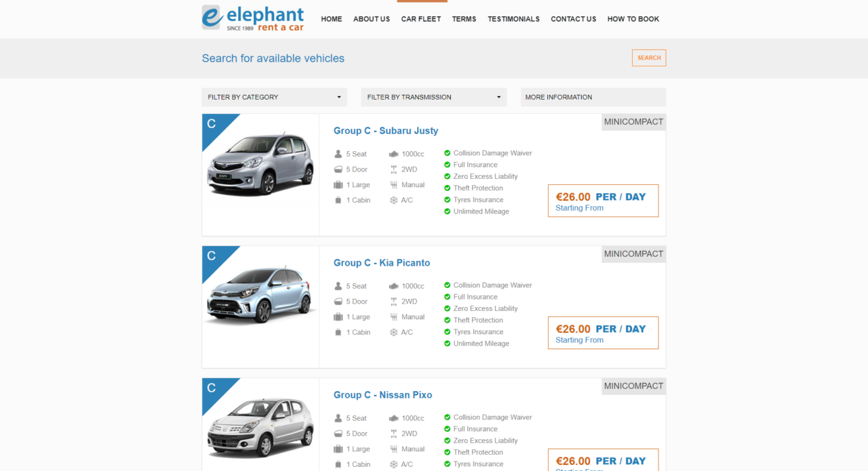Screen dimensions: 868x471
Task: Click 'Zero Excess Liability' on the Kia Picanto card
Action: click(486, 308)
